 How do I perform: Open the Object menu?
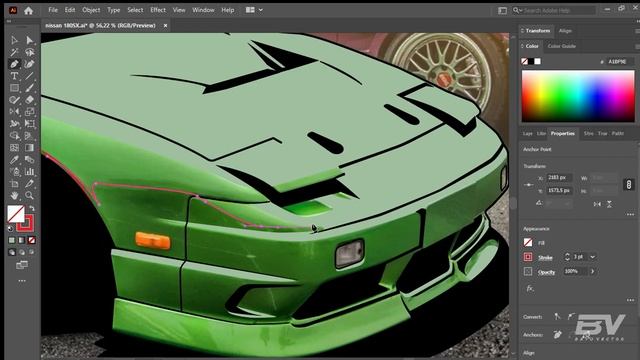(91, 10)
